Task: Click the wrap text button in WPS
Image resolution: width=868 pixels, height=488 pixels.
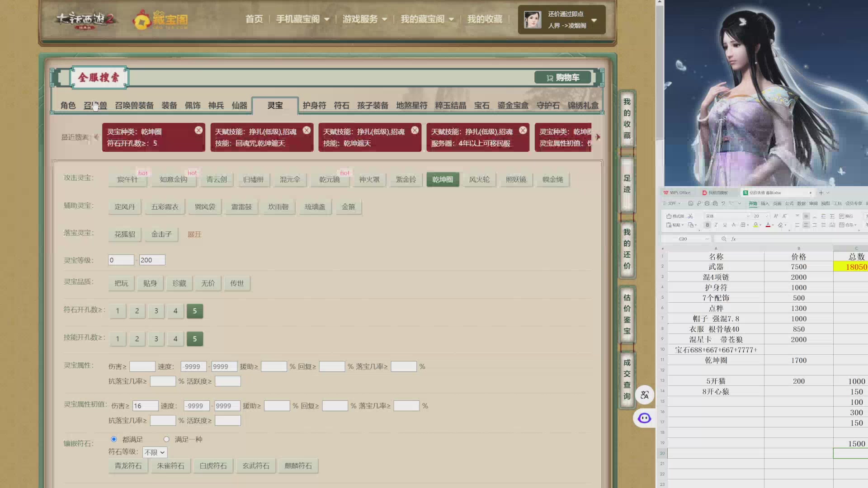Action: [846, 216]
